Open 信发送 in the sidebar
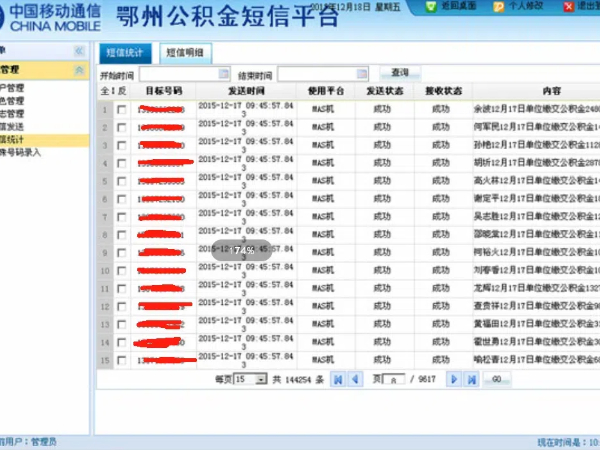Image resolution: width=600 pixels, height=450 pixels. tap(12, 127)
